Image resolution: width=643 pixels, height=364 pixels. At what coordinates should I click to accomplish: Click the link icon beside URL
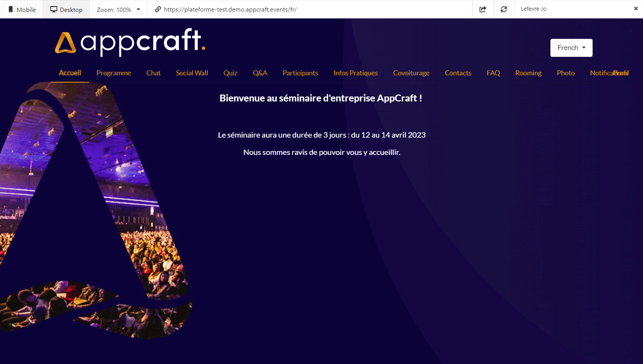(158, 10)
